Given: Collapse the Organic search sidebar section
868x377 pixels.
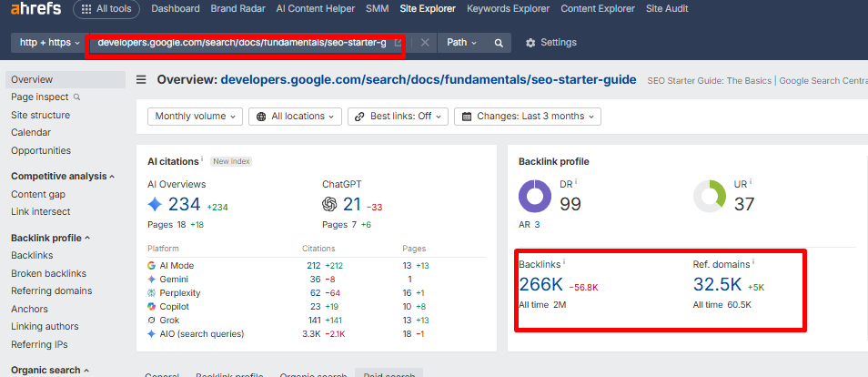Looking at the screenshot, I should (x=50, y=370).
